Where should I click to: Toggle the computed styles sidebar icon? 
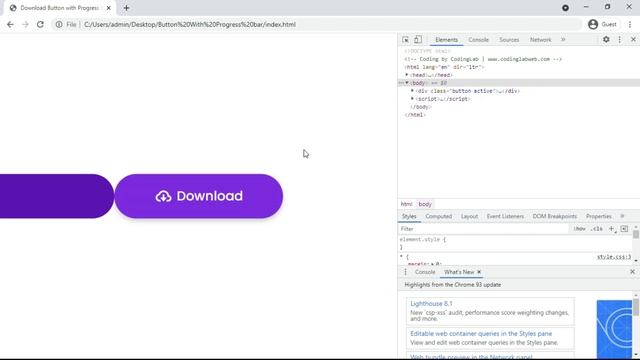tap(624, 229)
